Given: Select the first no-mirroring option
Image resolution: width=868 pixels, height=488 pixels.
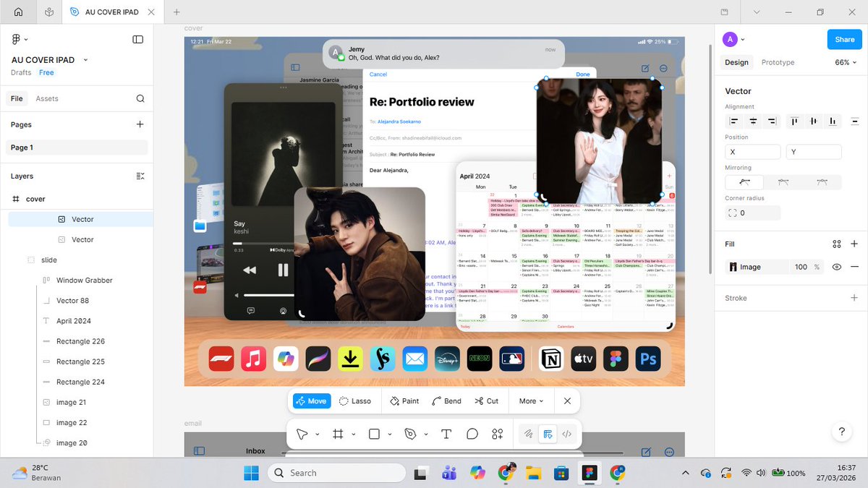Looking at the screenshot, I should (x=744, y=182).
